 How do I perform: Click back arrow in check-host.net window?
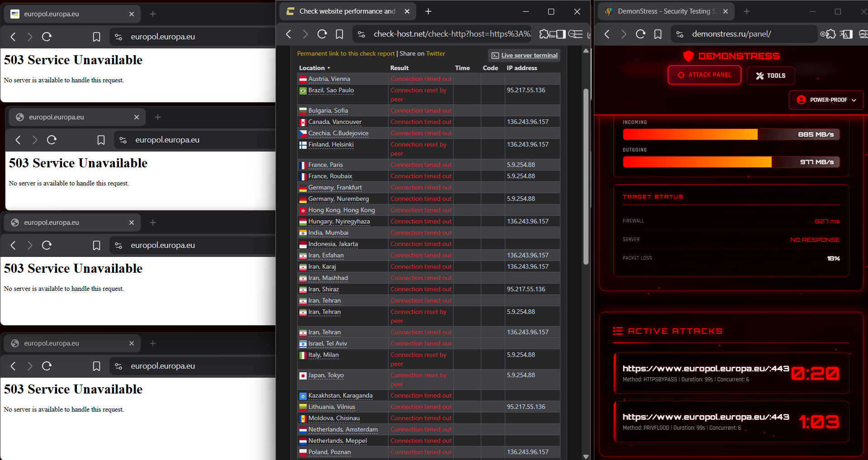click(289, 34)
